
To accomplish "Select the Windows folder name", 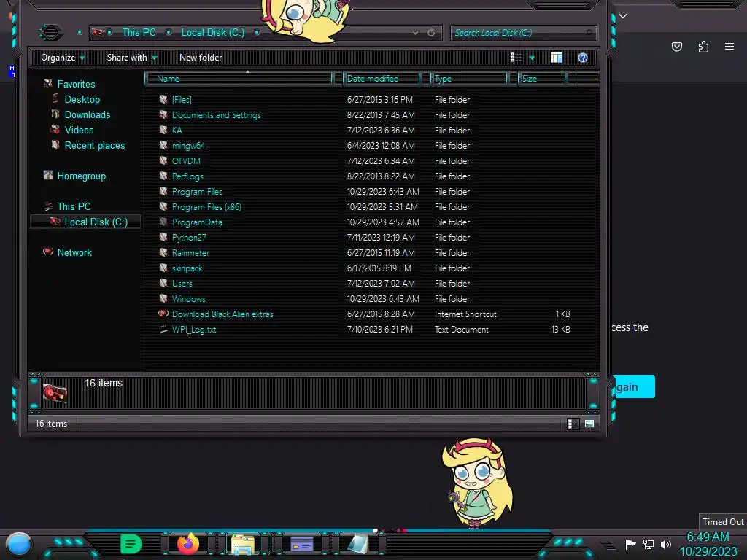I will coord(189,298).
